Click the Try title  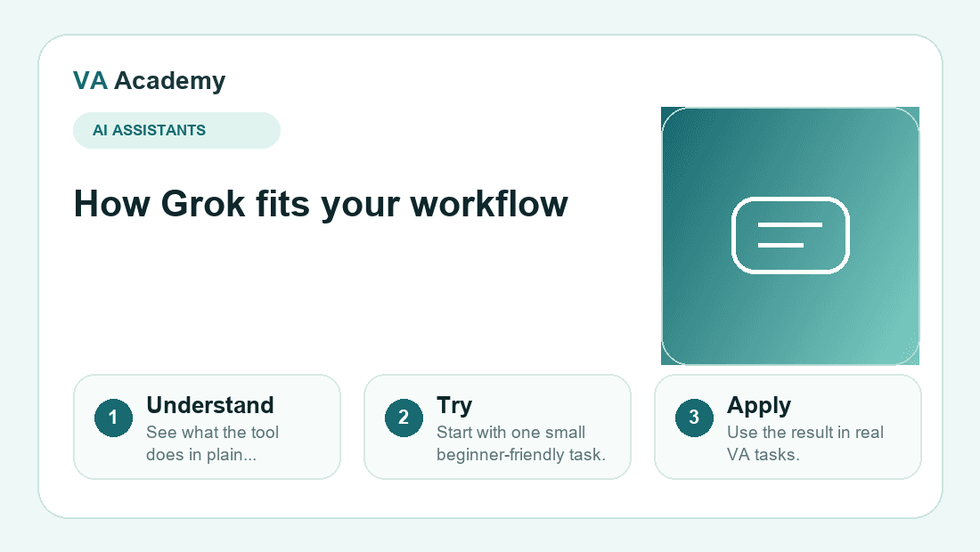coord(454,406)
